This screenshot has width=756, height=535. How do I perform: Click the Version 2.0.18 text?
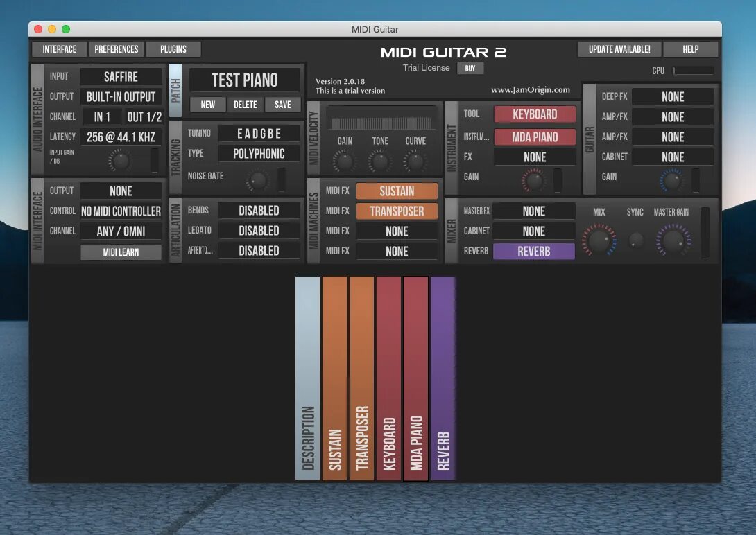(340, 81)
